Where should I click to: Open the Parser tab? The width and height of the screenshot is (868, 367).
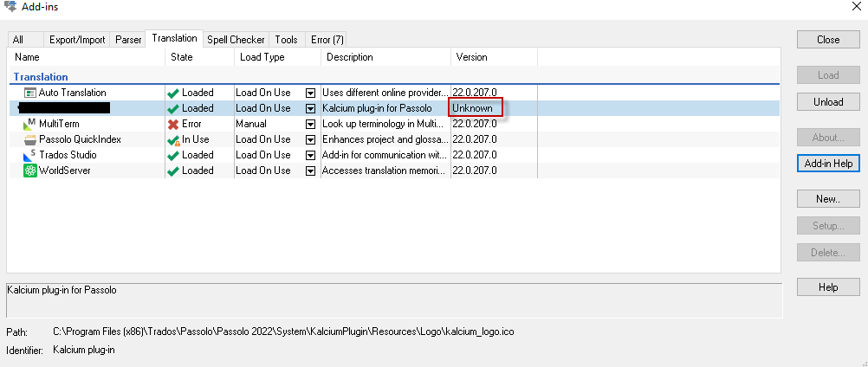pyautogui.click(x=128, y=39)
